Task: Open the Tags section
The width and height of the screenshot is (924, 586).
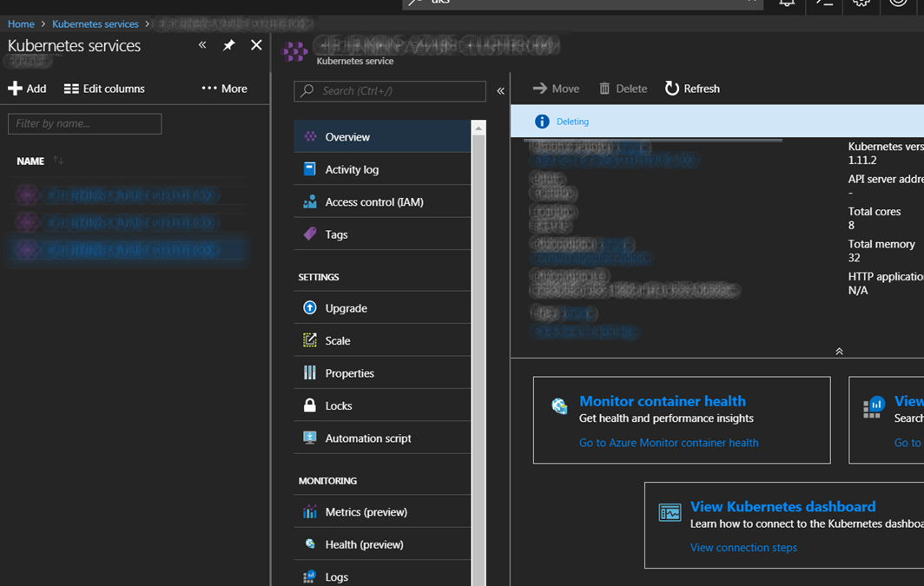Action: [x=382, y=234]
